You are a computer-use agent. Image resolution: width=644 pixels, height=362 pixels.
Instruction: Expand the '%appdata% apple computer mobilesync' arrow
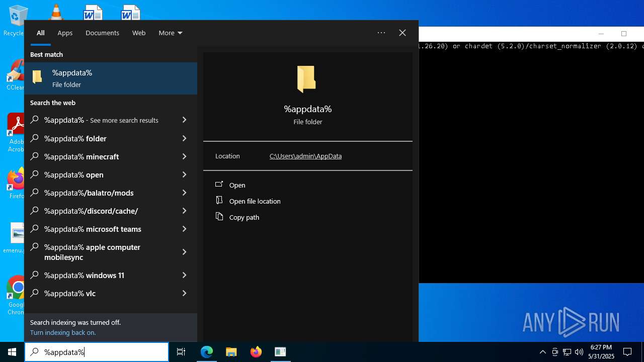click(x=184, y=252)
